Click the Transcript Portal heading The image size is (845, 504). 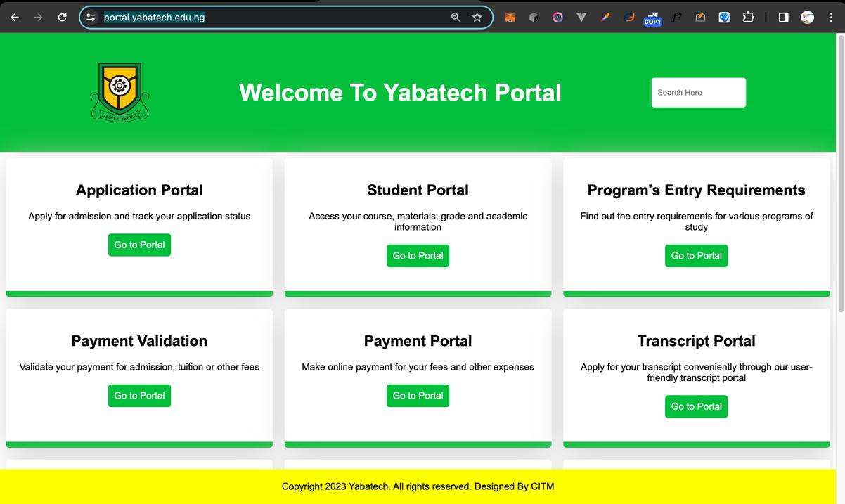point(696,341)
